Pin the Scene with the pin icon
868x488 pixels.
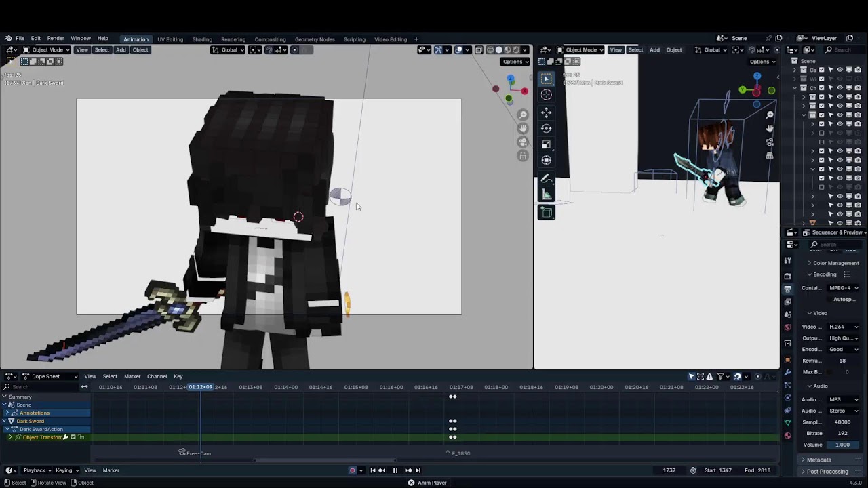coord(768,38)
